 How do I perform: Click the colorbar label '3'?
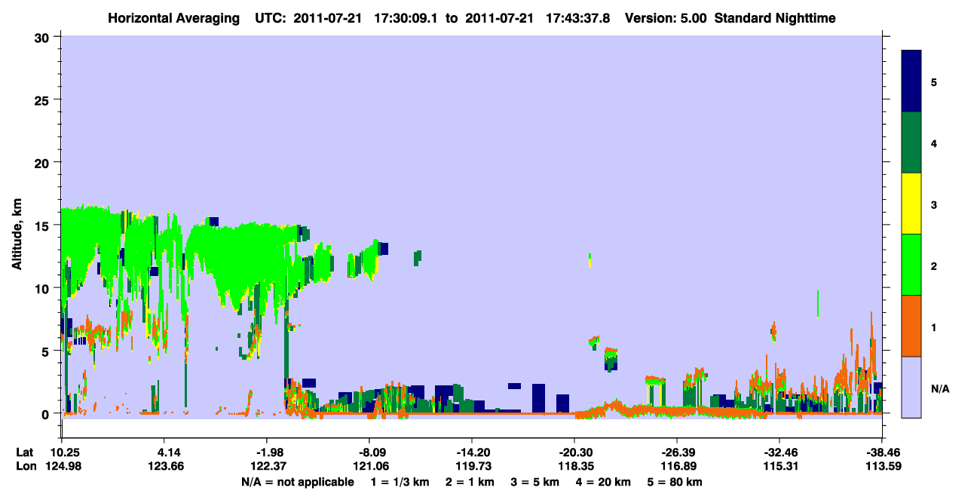point(934,204)
